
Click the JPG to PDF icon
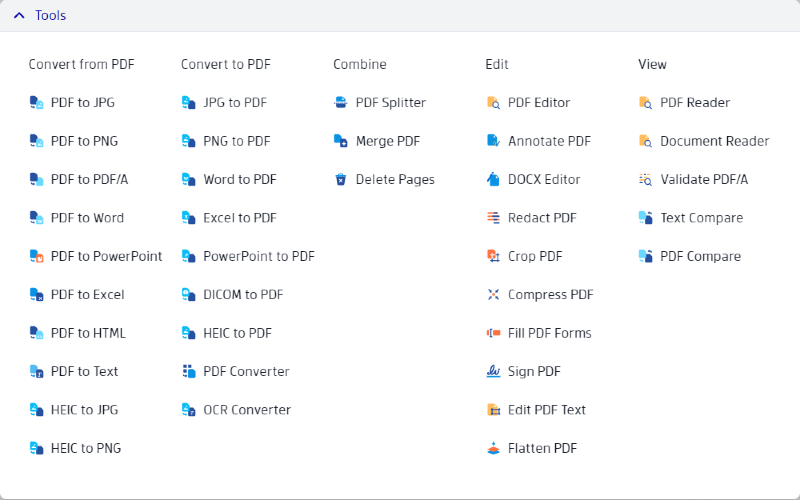pos(189,103)
